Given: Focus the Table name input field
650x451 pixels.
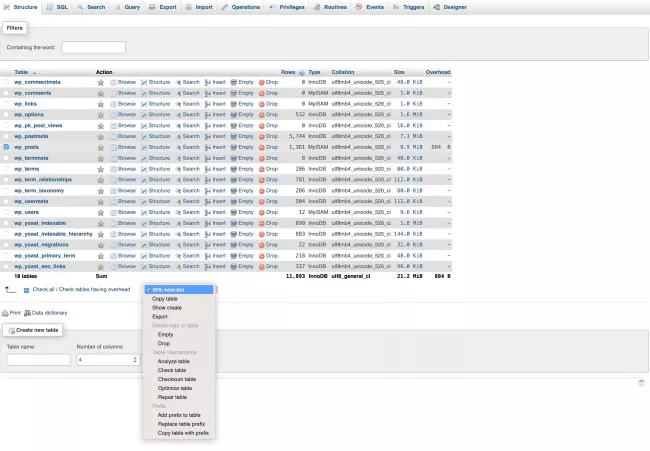Looking at the screenshot, I should click(38, 360).
